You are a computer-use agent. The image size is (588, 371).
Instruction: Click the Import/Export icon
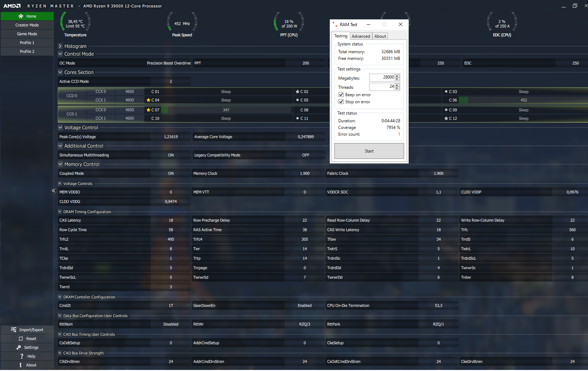(x=14, y=330)
